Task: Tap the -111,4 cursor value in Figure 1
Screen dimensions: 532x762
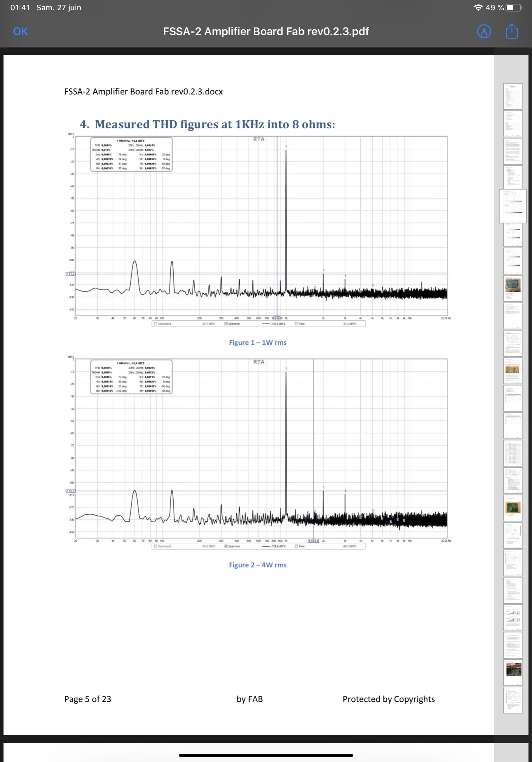Action: 70,274
